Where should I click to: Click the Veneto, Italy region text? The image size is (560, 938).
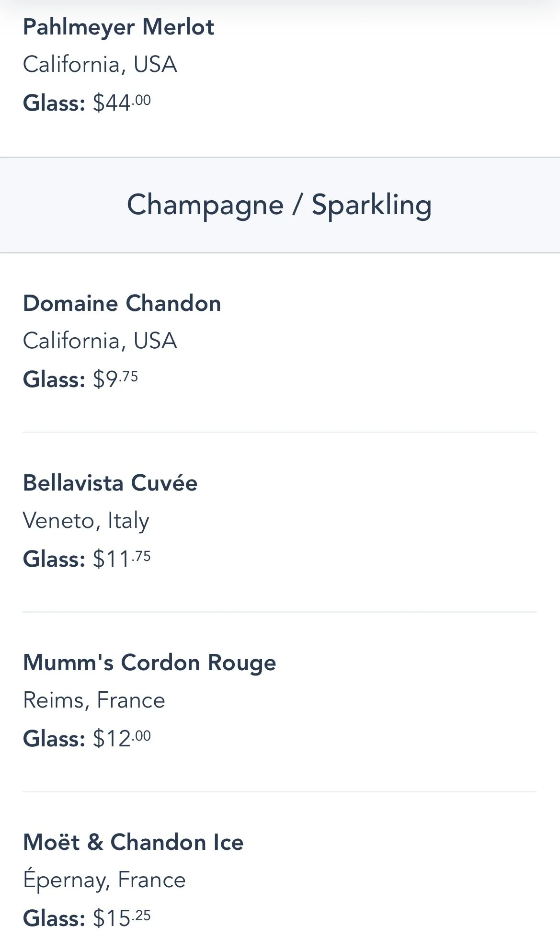click(86, 521)
